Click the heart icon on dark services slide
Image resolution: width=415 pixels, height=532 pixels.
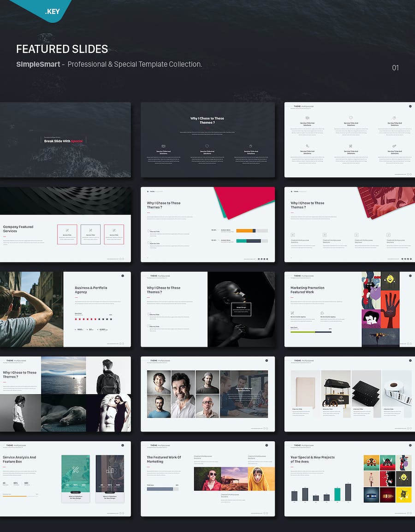[x=207, y=146]
